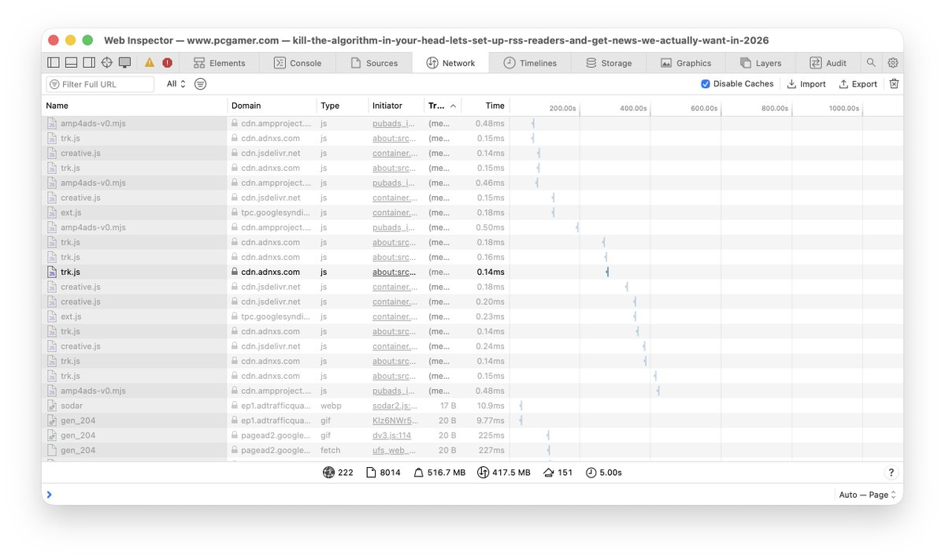Image resolution: width=945 pixels, height=560 pixels.
Task: Open the dv3.js:114 initiator link
Action: pyautogui.click(x=391, y=436)
